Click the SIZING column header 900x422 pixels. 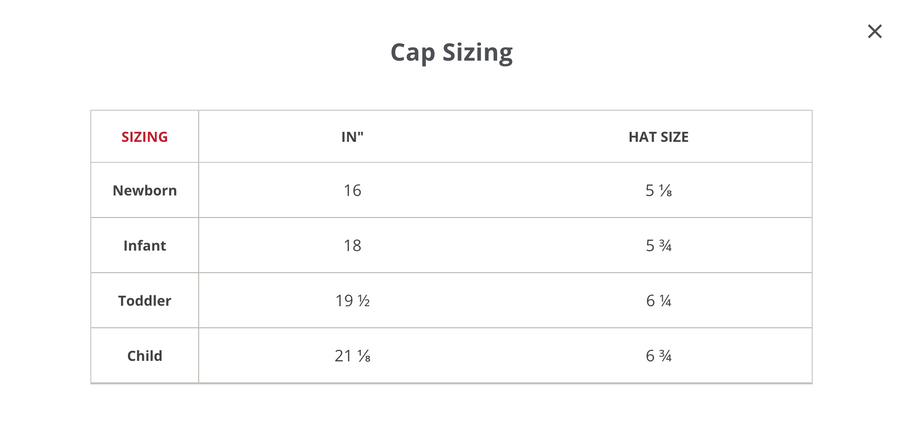coord(145,137)
